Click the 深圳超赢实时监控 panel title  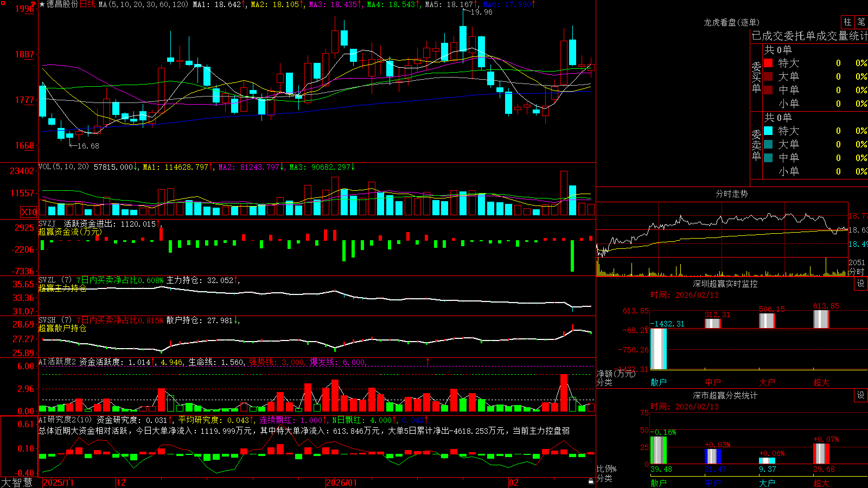click(x=725, y=284)
